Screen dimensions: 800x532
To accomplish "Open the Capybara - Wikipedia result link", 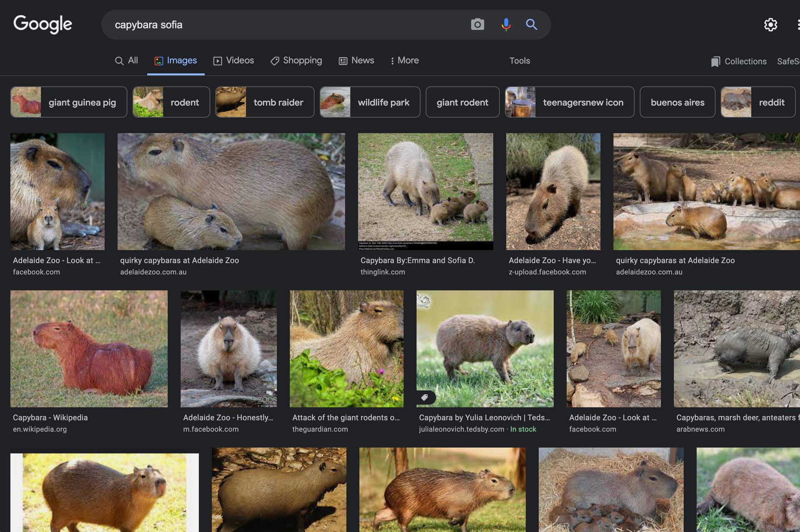I will point(50,417).
